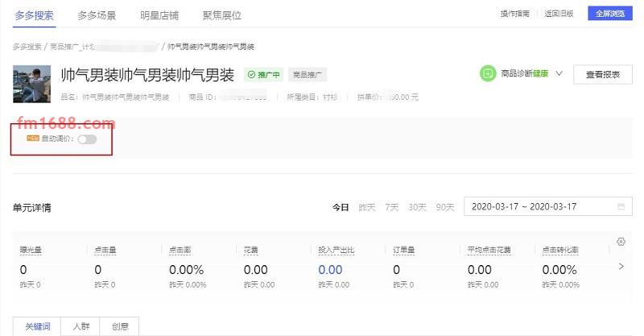Switch to the 多多场景 tab
644x336 pixels.
(97, 15)
